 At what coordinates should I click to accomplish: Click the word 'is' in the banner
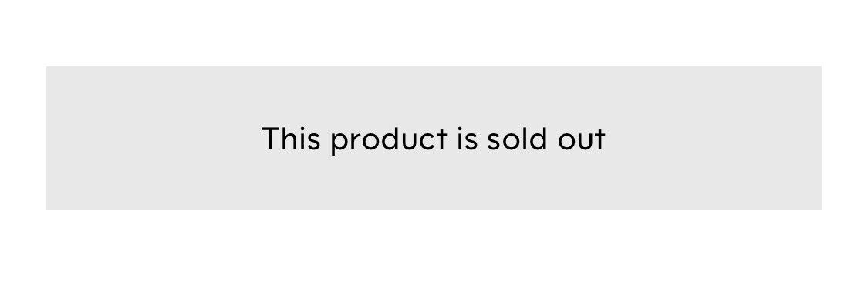(x=468, y=139)
